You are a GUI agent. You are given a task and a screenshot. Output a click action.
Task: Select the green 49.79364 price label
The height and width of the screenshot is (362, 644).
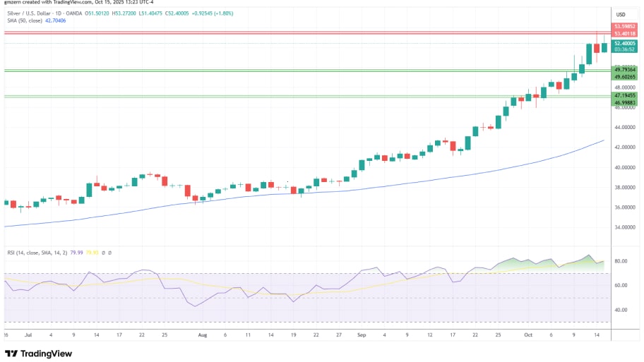[x=625, y=69]
